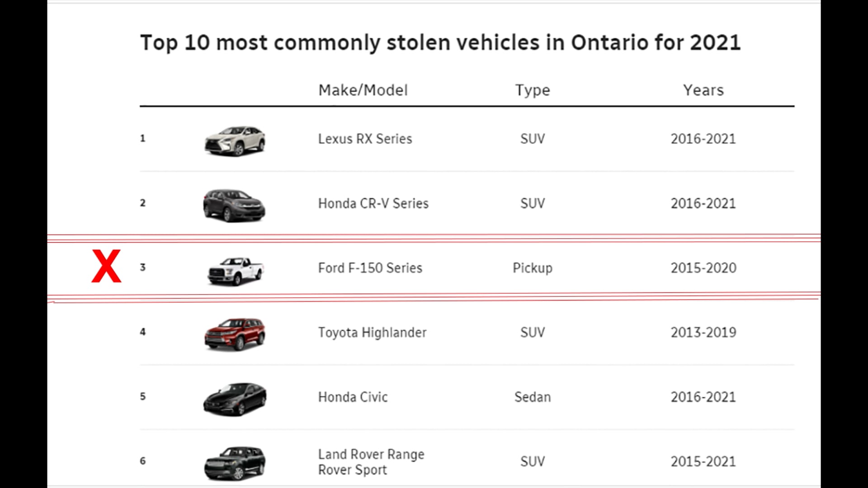This screenshot has width=868, height=488.
Task: Click Land Rover Range Rover Sport text
Action: (x=371, y=462)
